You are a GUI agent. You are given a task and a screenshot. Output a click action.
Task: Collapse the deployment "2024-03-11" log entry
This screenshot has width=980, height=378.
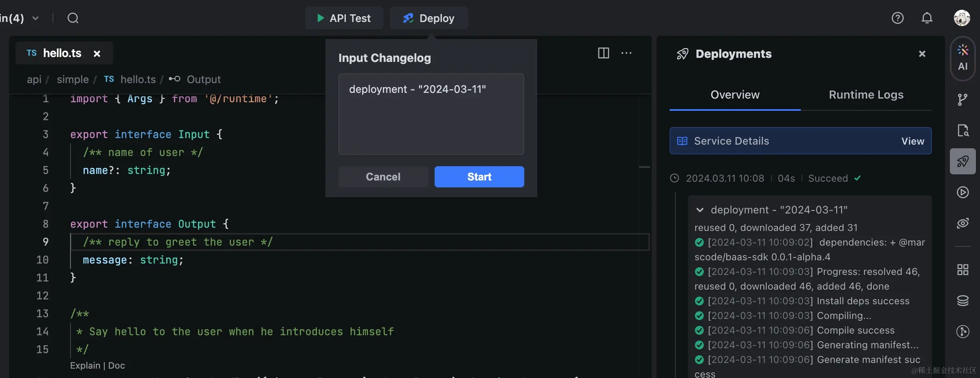click(700, 210)
